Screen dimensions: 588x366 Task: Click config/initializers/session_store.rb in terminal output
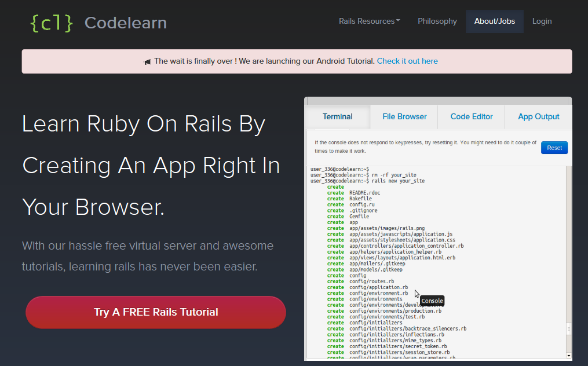(399, 353)
